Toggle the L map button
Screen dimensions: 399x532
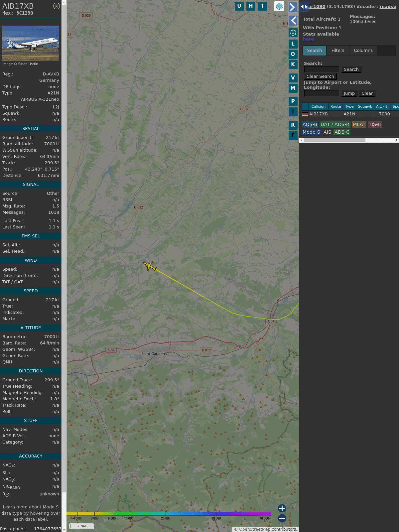tap(293, 44)
